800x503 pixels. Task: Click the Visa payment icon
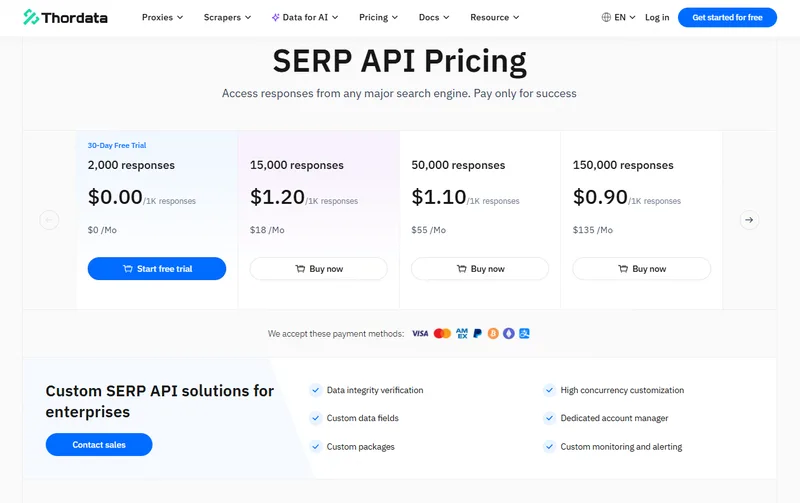click(420, 334)
